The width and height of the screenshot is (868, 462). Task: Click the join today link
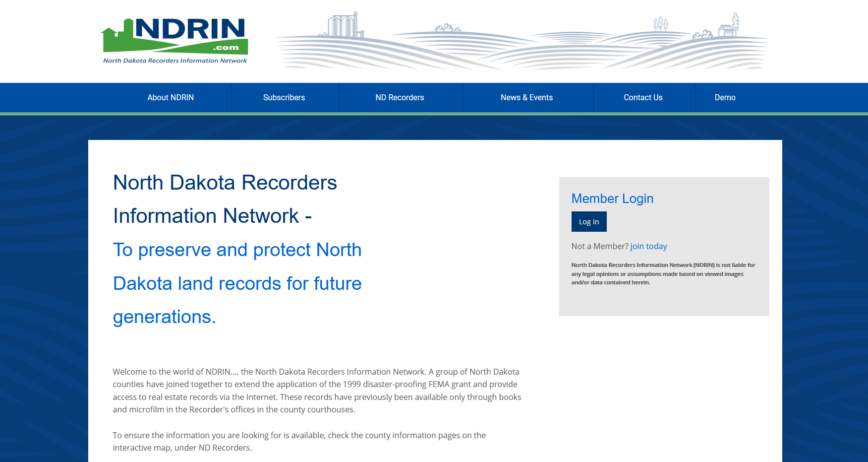(x=649, y=246)
